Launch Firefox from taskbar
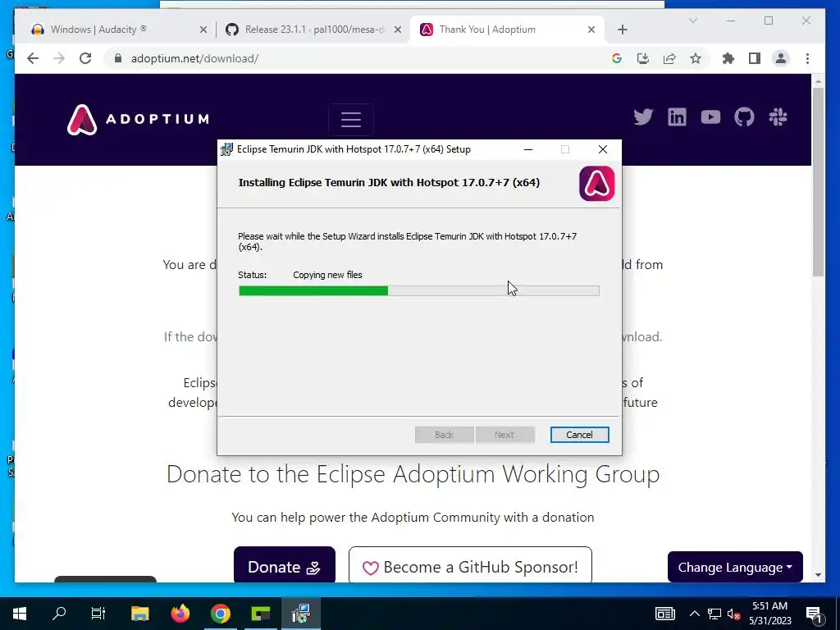Image resolution: width=840 pixels, height=630 pixels. (180, 614)
